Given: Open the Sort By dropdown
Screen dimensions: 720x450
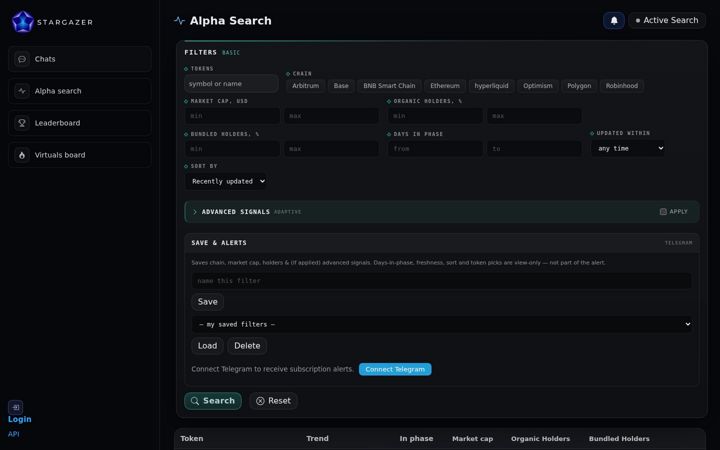Looking at the screenshot, I should coord(226,181).
